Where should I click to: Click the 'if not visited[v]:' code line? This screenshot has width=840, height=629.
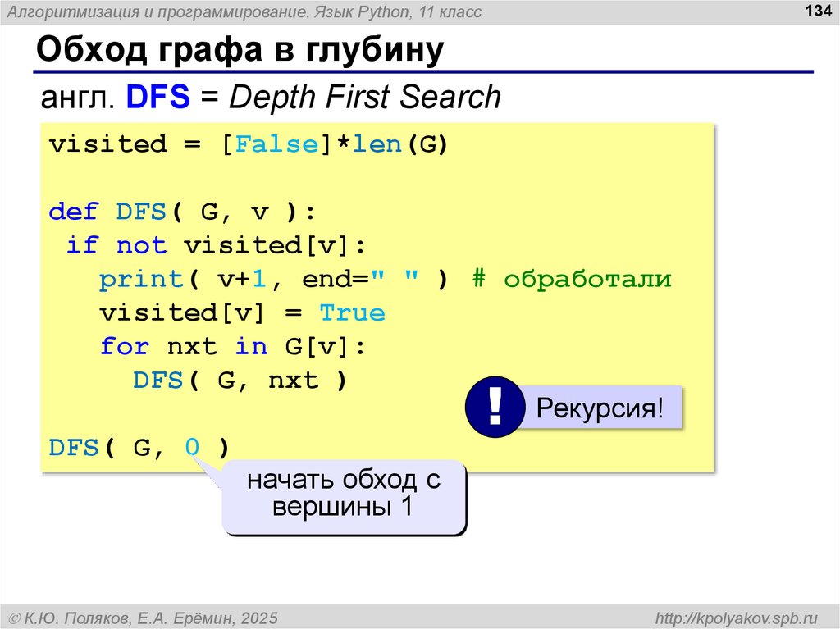[213, 246]
